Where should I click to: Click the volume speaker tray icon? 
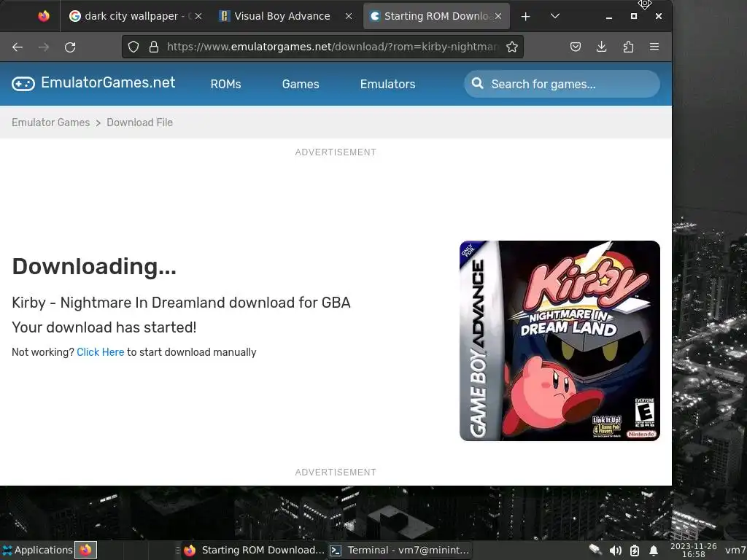(616, 551)
